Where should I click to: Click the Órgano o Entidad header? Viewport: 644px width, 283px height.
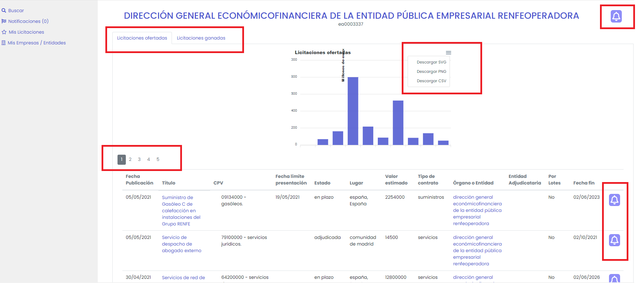pos(473,183)
